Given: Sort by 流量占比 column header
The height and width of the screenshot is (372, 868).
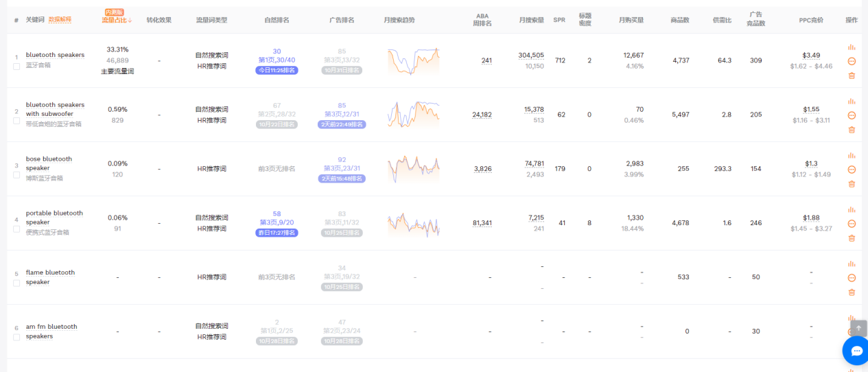Looking at the screenshot, I should pyautogui.click(x=117, y=21).
